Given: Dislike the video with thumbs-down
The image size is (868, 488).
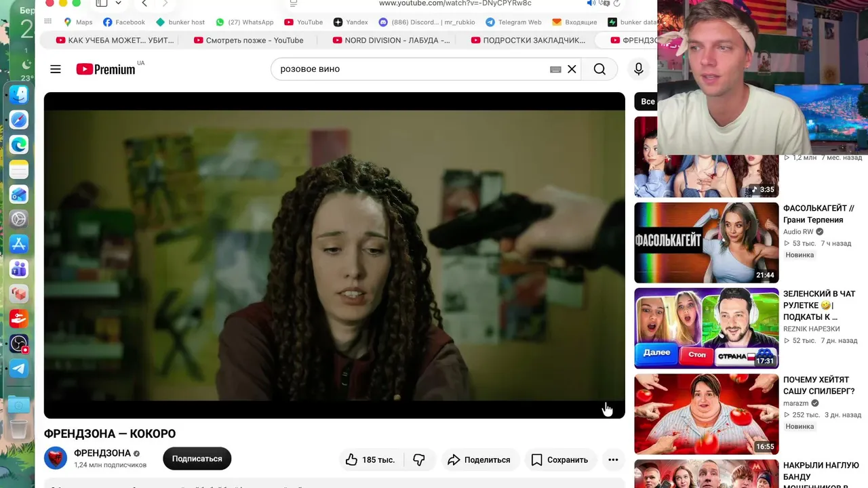Looking at the screenshot, I should pos(419,460).
